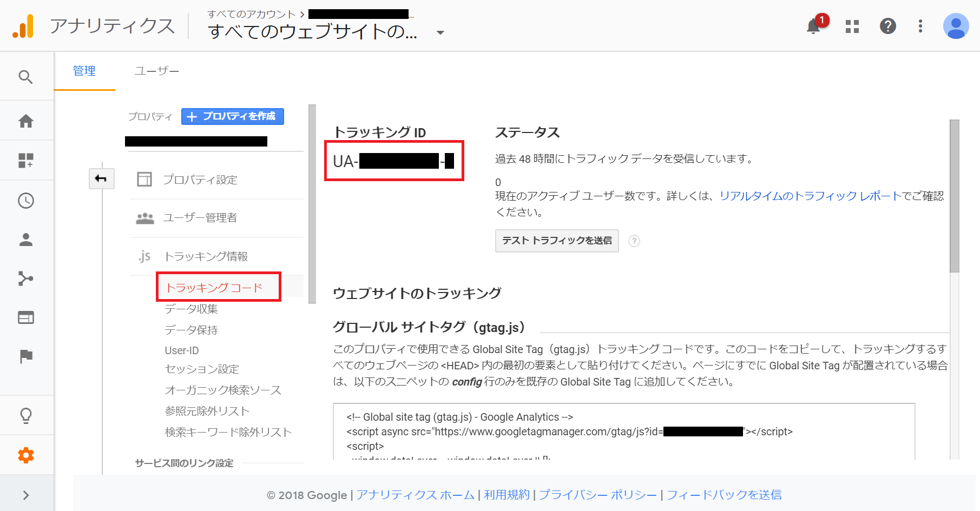
Task: Open User-ID submenu item
Action: (x=182, y=350)
